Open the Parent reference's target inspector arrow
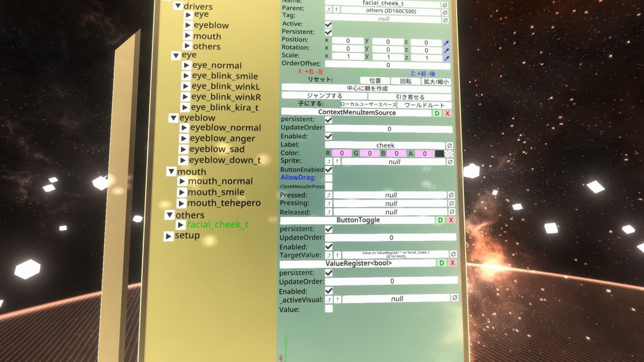Image resolution: width=644 pixels, height=362 pixels. click(x=328, y=9)
